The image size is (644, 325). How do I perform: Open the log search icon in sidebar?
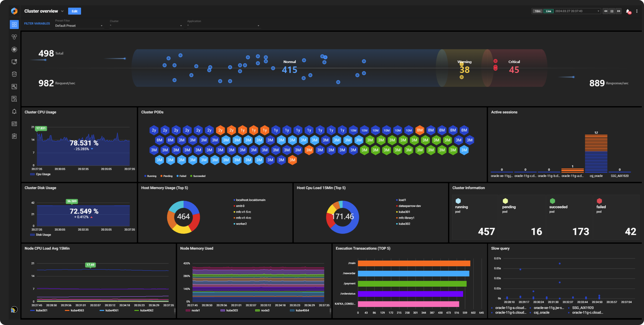[14, 99]
